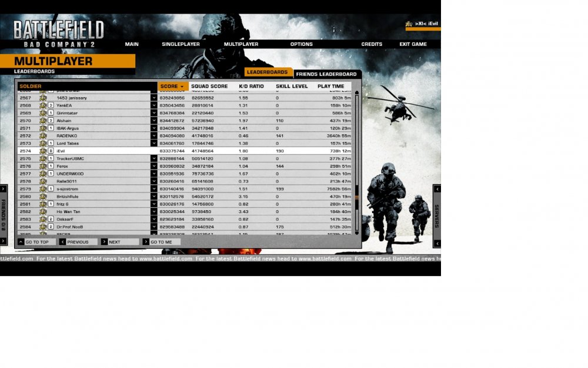Click the rank insignia icon beside Ho Wan Tan

[43, 211]
